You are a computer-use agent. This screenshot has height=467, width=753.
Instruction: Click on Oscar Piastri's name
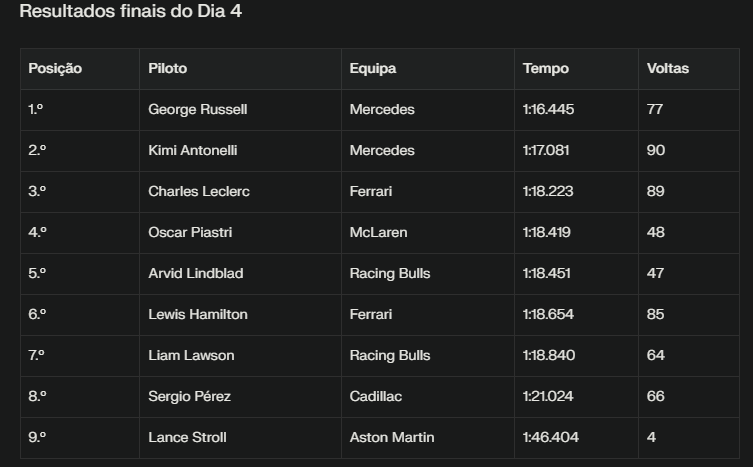(x=190, y=232)
